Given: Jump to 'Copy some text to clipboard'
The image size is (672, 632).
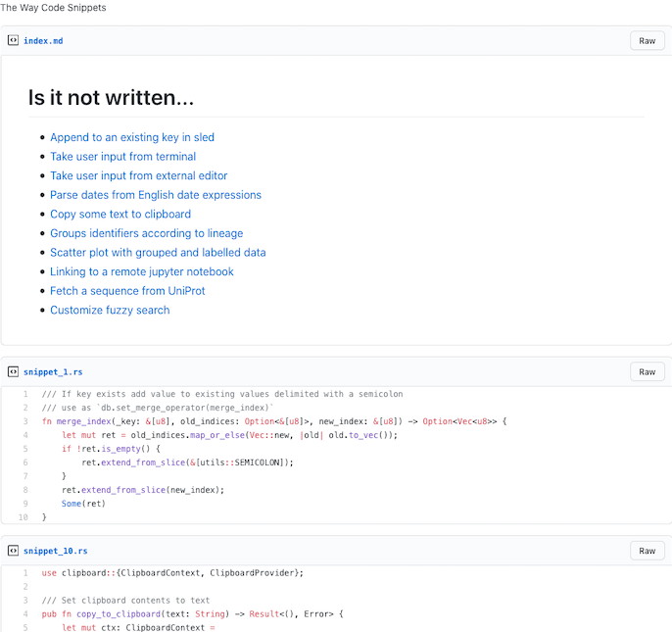Looking at the screenshot, I should click(x=120, y=214).
